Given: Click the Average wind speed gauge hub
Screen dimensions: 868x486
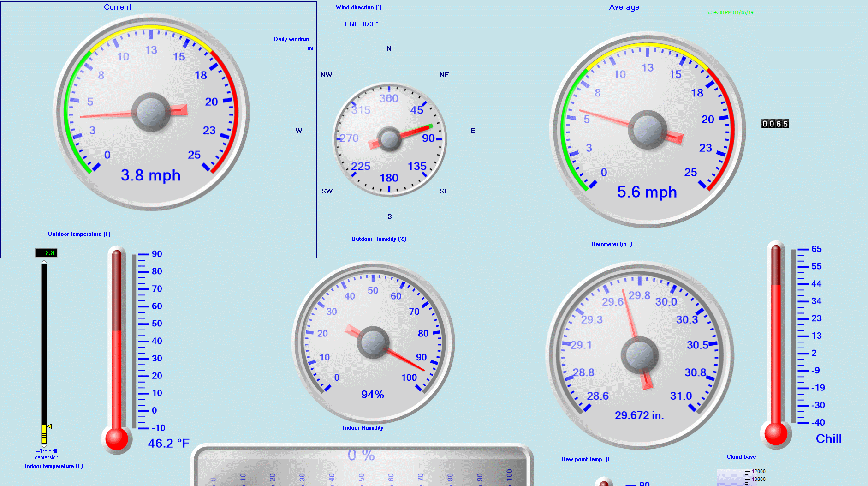Looking at the screenshot, I should 648,130.
